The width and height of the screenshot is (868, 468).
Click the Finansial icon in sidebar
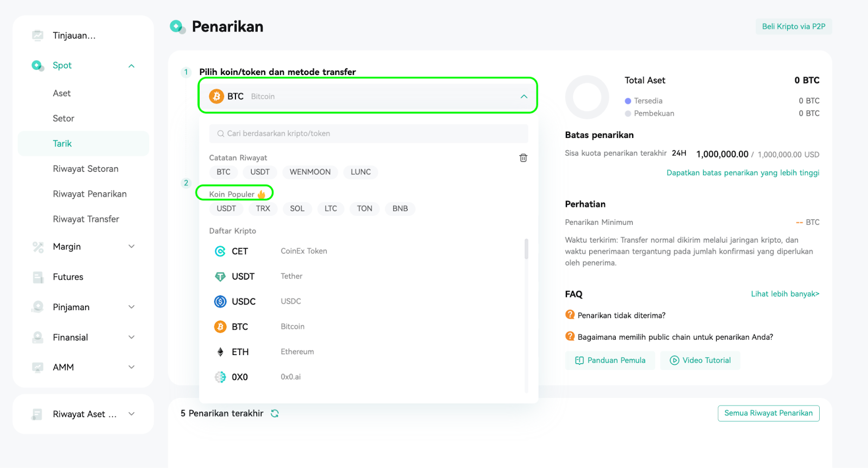[x=37, y=338]
